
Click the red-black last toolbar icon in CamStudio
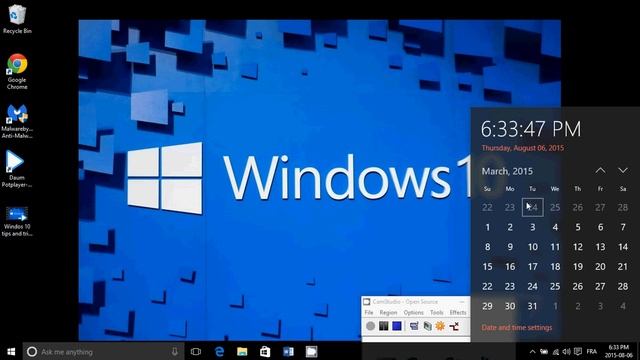[x=454, y=326]
